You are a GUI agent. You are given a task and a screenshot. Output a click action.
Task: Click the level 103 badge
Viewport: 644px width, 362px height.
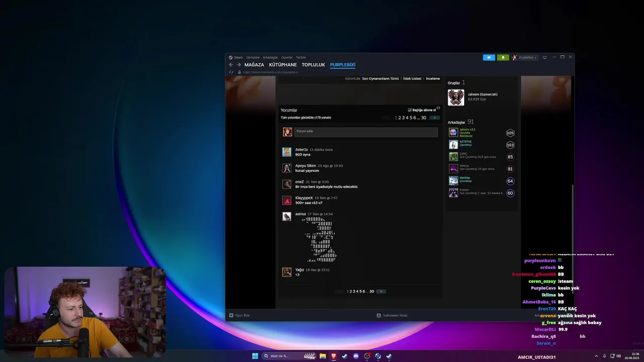pyautogui.click(x=510, y=145)
